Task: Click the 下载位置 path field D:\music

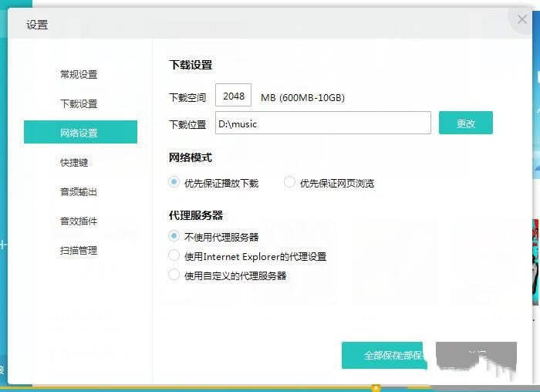Action: (321, 123)
